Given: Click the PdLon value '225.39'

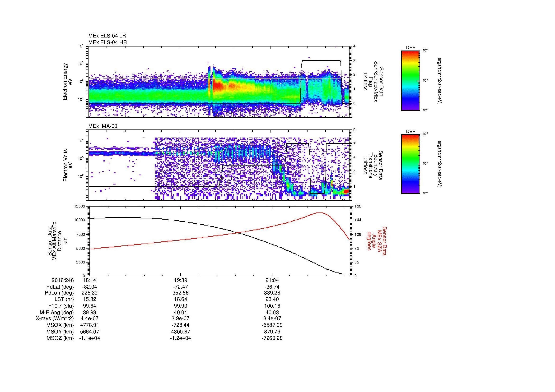Looking at the screenshot, I should [90, 293].
